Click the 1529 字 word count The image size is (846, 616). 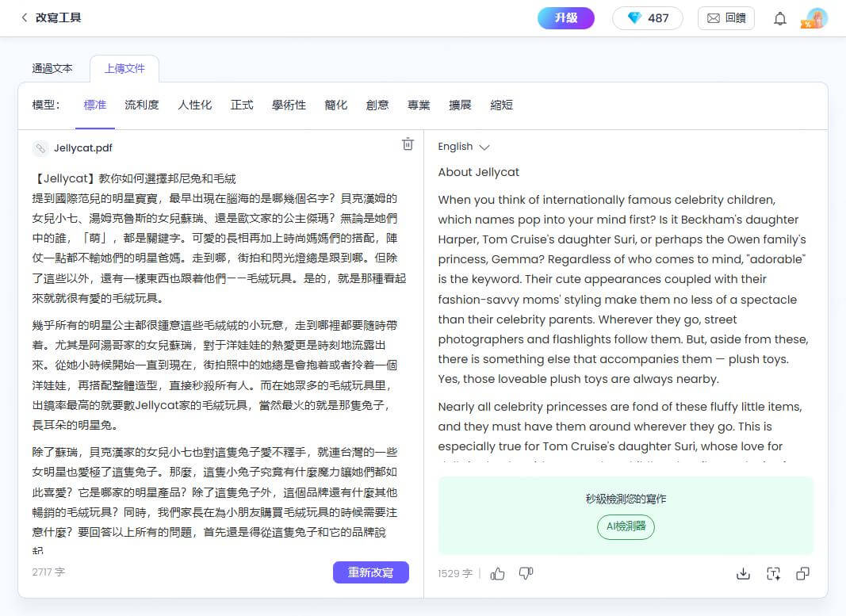point(455,573)
